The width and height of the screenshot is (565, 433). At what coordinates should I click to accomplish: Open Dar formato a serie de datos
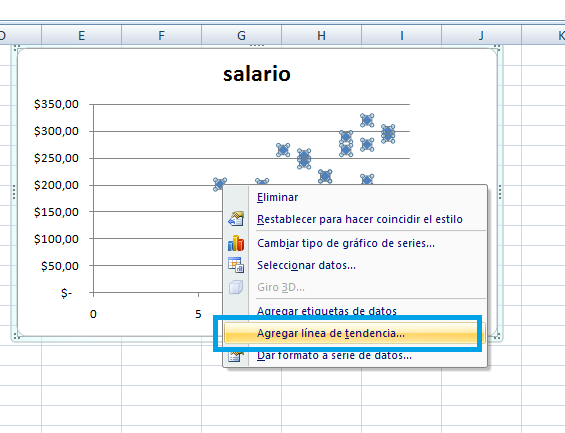pyautogui.click(x=334, y=356)
